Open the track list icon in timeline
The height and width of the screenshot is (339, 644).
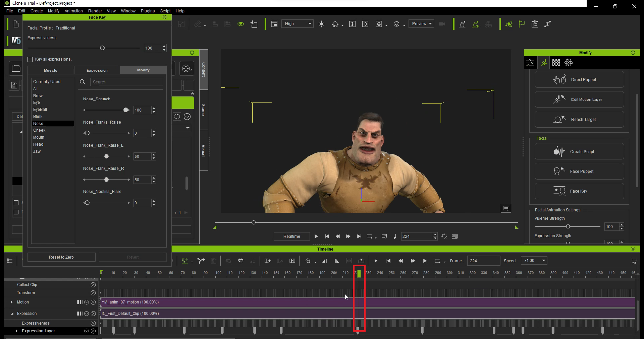click(x=10, y=261)
